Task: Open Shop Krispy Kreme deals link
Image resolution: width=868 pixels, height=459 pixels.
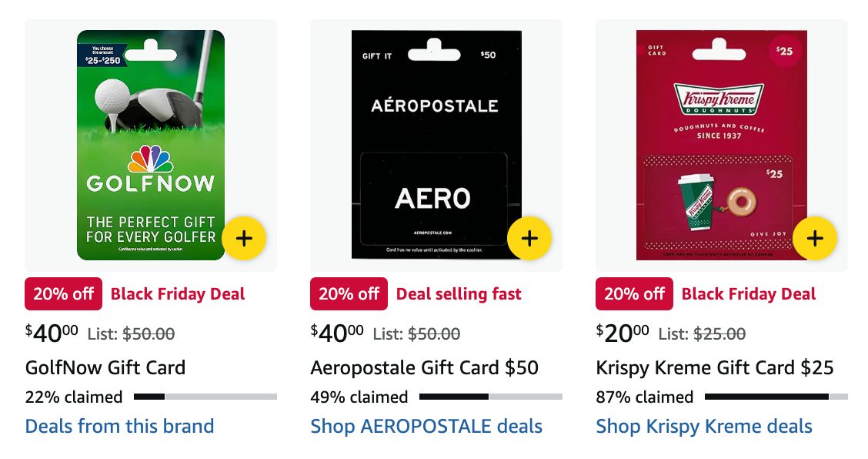Action: coord(704,426)
